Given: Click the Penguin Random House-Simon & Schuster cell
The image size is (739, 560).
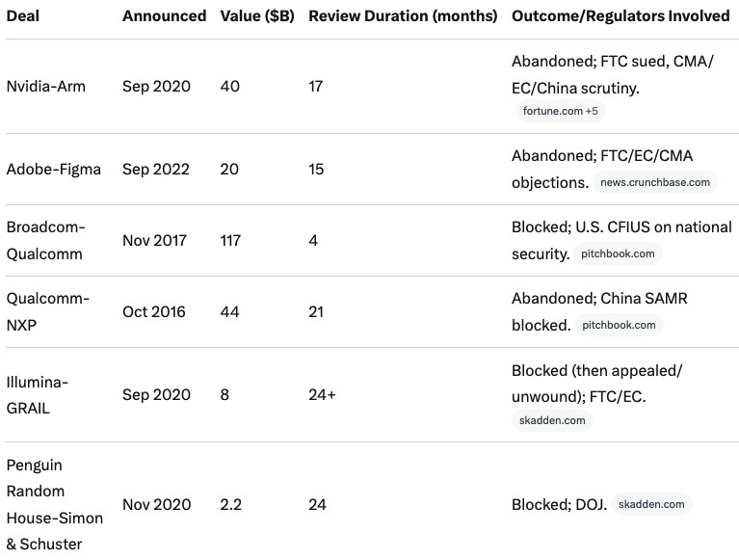Looking at the screenshot, I should tap(55, 504).
